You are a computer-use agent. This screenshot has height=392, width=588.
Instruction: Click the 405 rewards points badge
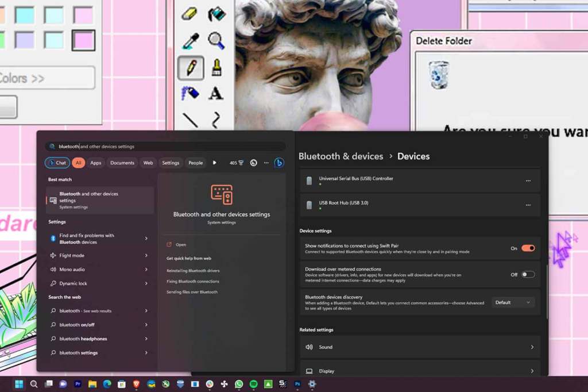coord(236,163)
